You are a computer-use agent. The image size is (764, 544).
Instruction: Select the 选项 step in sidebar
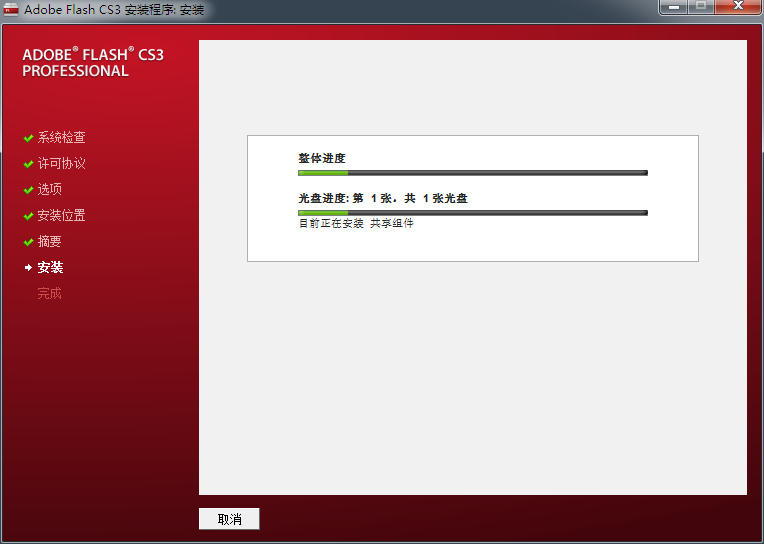click(x=50, y=189)
